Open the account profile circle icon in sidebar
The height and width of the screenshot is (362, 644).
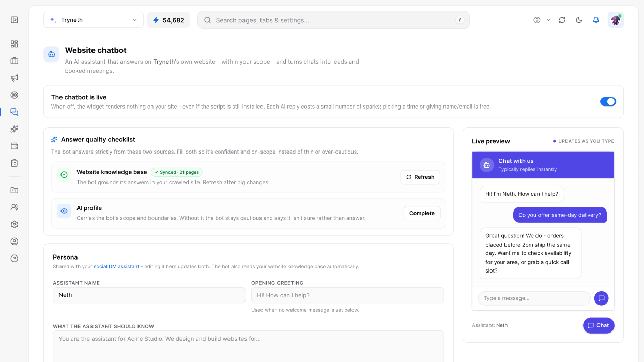coord(14,242)
